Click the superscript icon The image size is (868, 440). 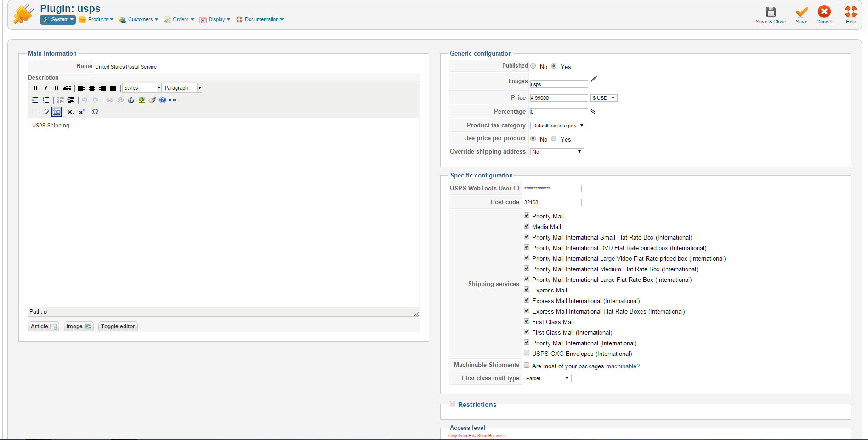pos(82,112)
